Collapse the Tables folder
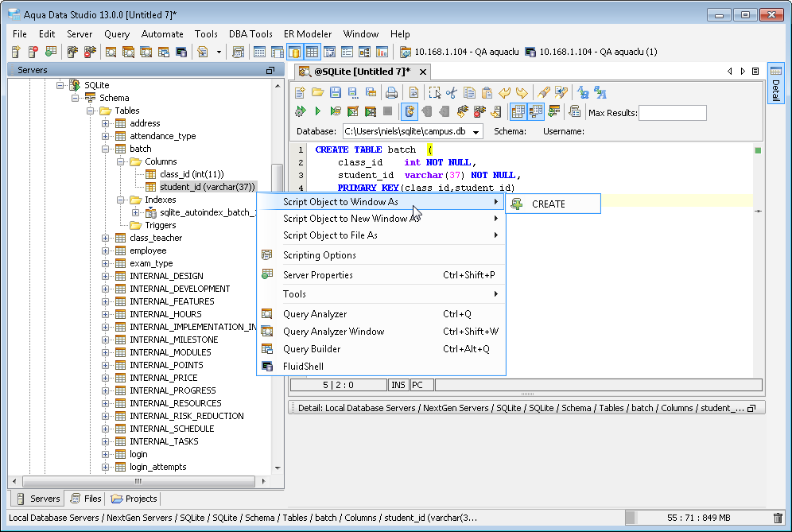 [x=91, y=111]
